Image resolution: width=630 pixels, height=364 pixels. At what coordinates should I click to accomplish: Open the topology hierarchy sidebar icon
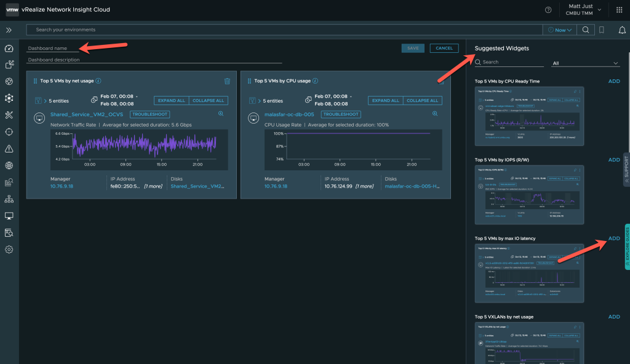tap(9, 199)
